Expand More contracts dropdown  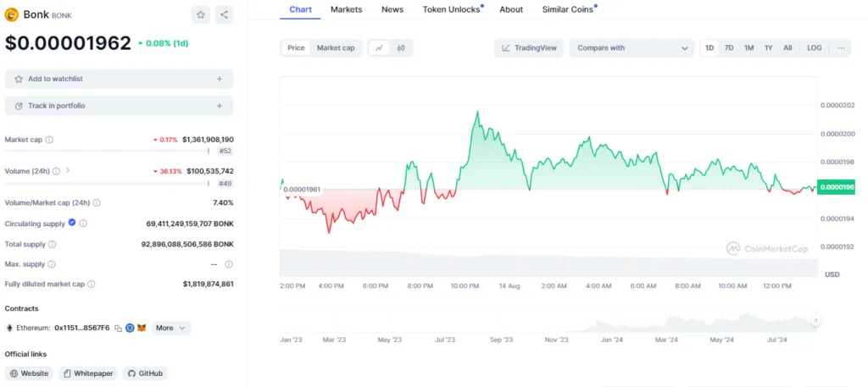[171, 328]
